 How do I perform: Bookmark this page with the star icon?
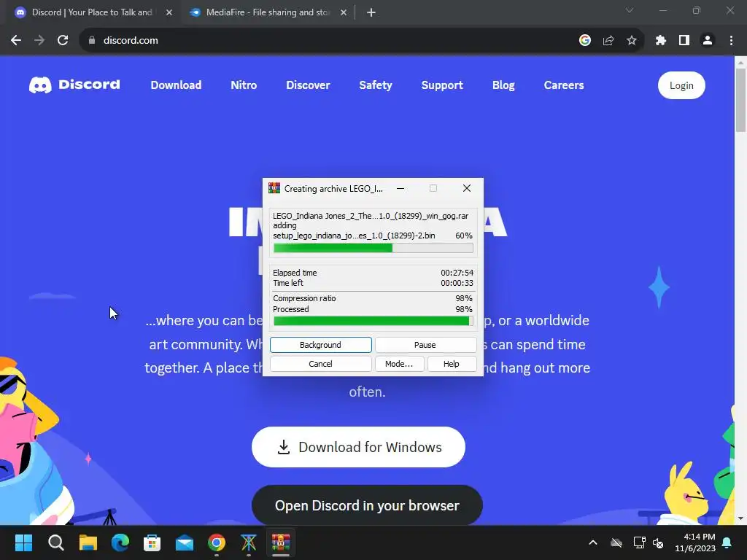pos(632,41)
